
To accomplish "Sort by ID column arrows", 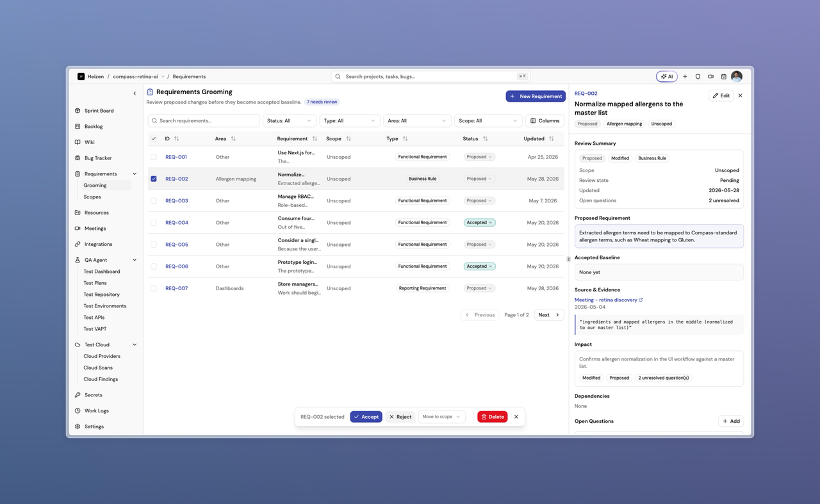I will 177,139.
